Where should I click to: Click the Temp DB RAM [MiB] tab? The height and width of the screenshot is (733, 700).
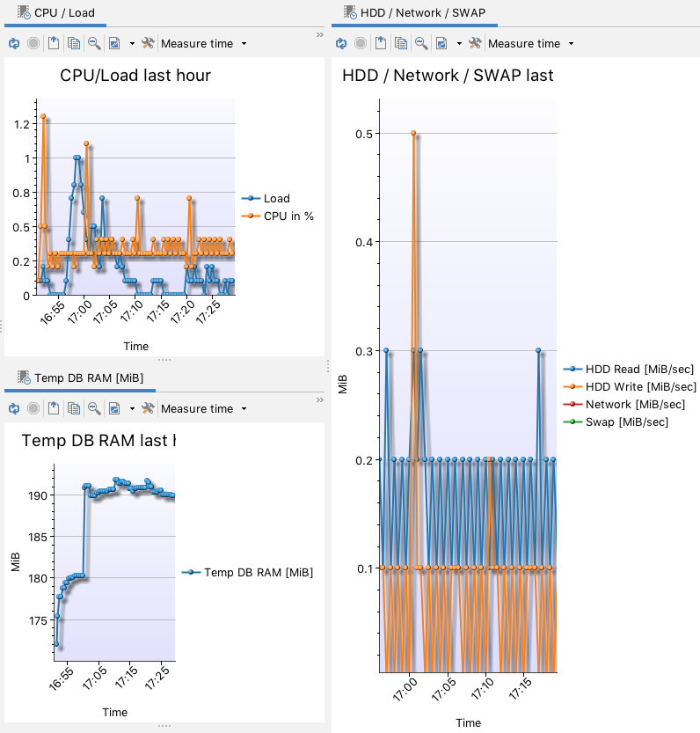(x=80, y=378)
